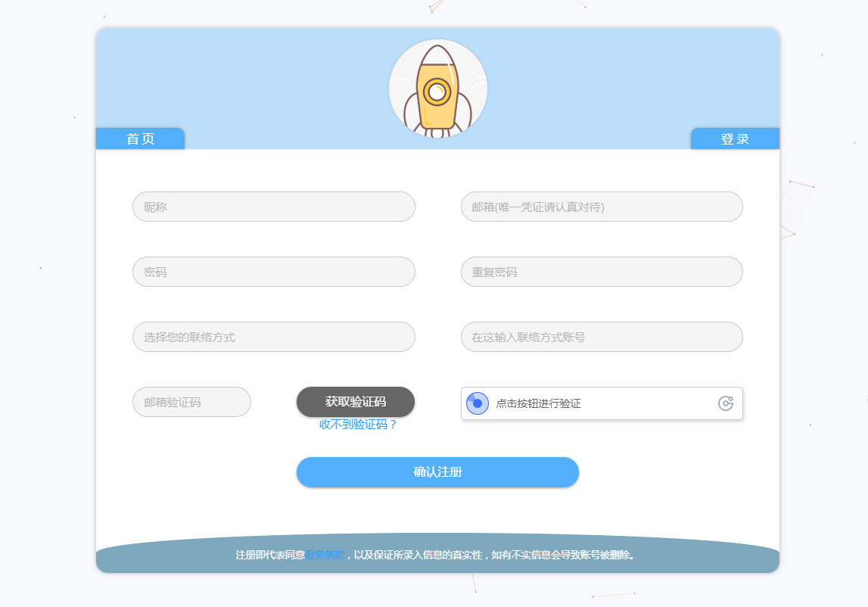Click the Geetest logo in captcha box
Image resolution: width=868 pixels, height=607 pixels.
[726, 403]
